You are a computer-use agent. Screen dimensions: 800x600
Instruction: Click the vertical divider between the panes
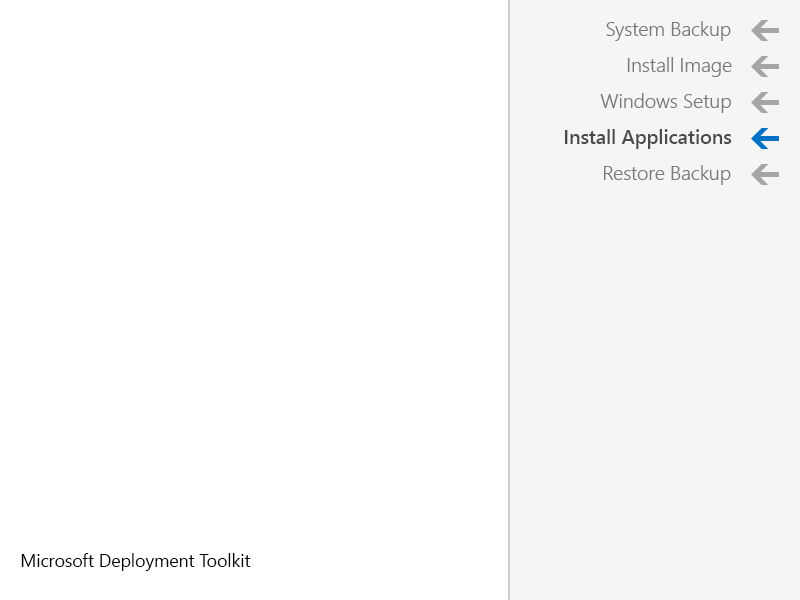509,300
